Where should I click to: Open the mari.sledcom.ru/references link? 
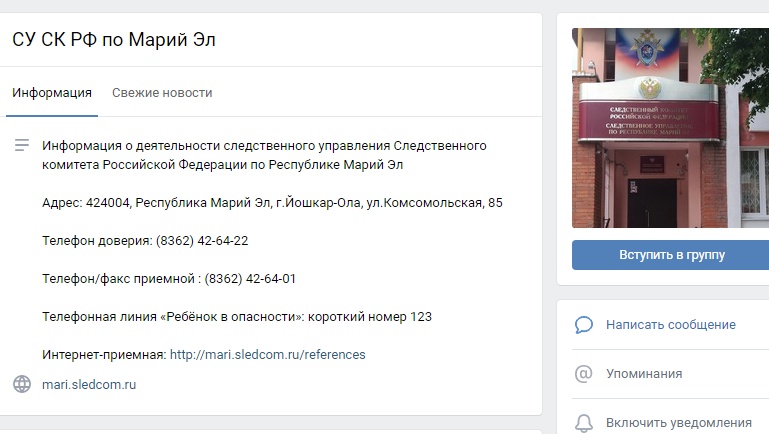267,355
